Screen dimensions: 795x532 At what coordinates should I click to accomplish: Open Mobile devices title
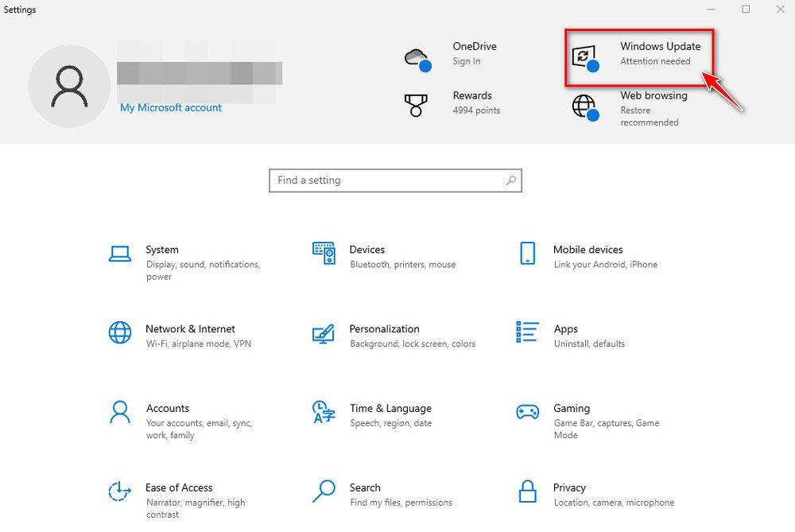(588, 250)
